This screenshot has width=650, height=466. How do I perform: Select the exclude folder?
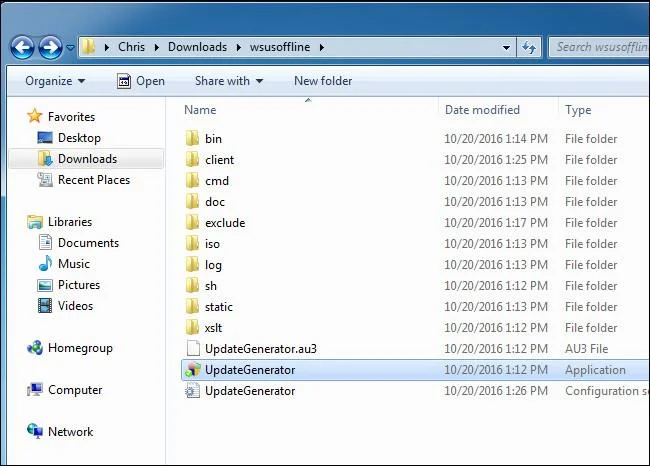point(225,223)
